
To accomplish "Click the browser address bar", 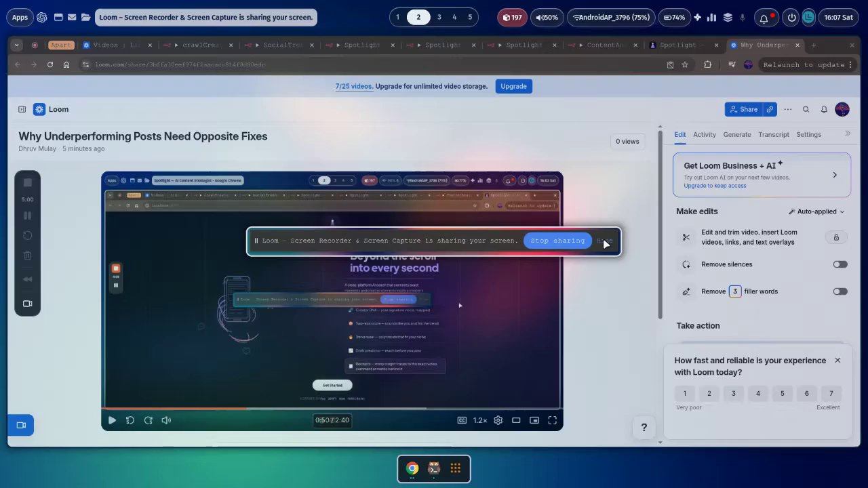I will click(x=370, y=64).
